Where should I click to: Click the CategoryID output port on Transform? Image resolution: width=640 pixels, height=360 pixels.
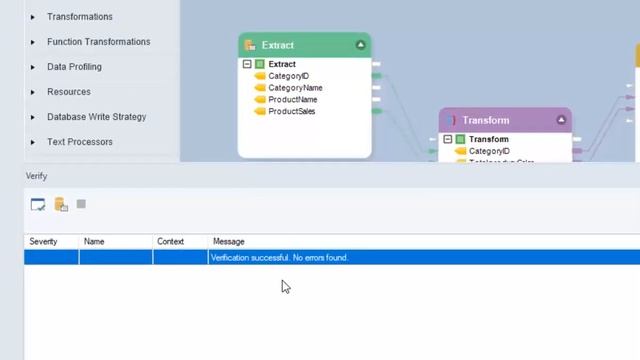tap(577, 151)
